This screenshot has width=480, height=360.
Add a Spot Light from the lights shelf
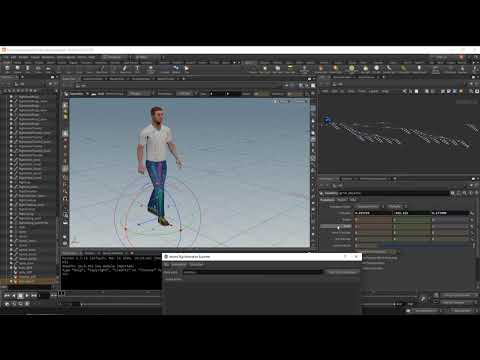[277, 69]
